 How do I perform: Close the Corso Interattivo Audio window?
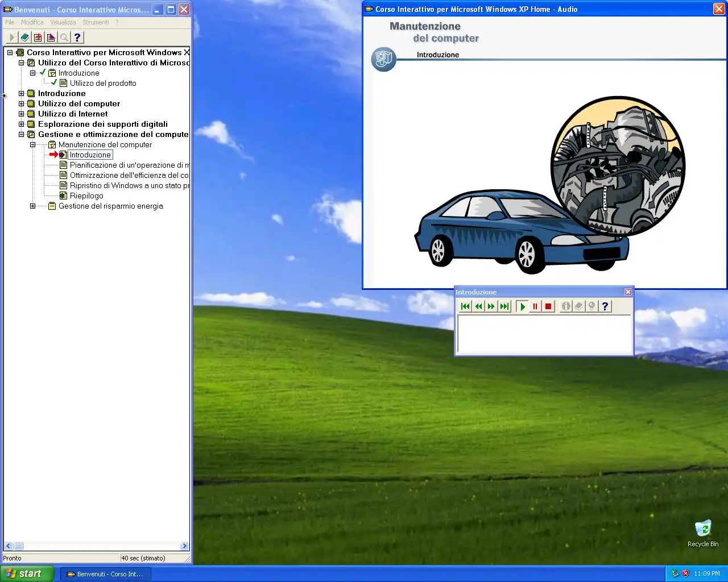click(x=719, y=9)
